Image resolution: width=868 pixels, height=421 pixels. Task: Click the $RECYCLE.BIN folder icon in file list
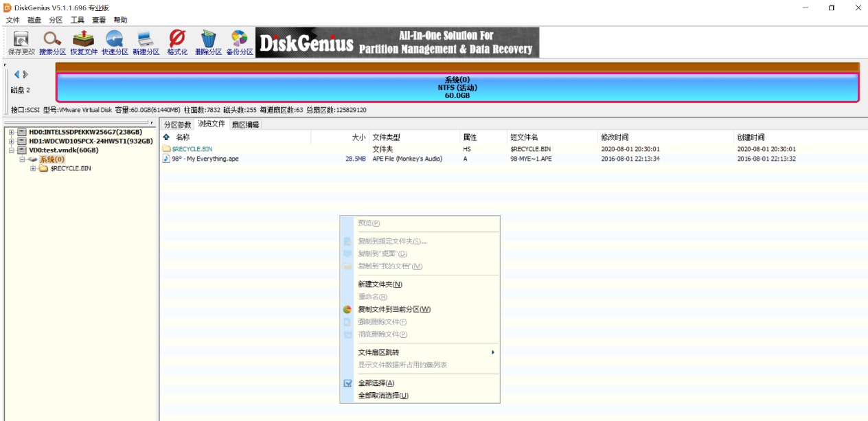[x=166, y=148]
